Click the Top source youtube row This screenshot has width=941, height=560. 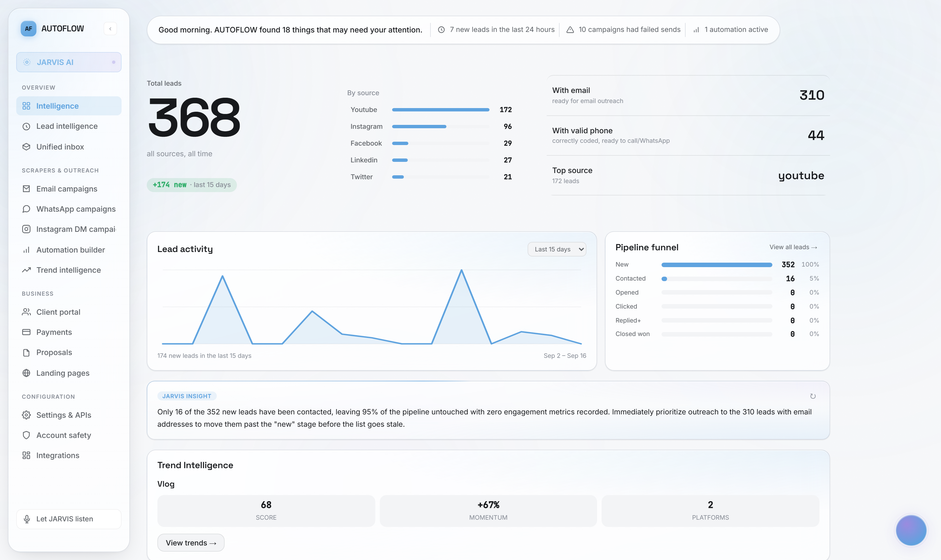tap(688, 176)
